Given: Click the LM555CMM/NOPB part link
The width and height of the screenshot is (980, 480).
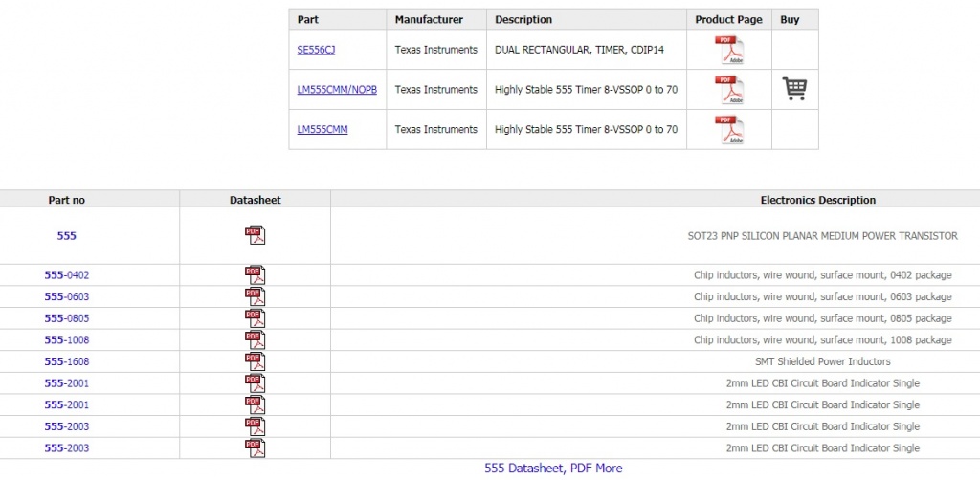Looking at the screenshot, I should pyautogui.click(x=337, y=90).
